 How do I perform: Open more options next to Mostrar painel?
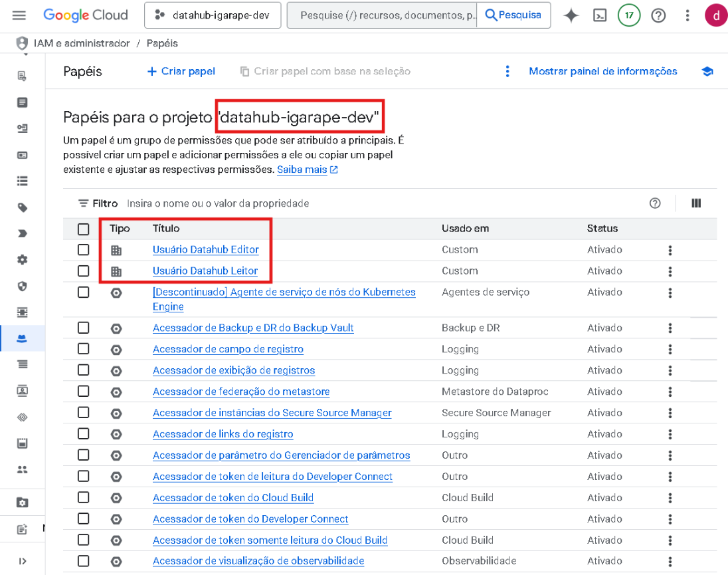pos(507,71)
